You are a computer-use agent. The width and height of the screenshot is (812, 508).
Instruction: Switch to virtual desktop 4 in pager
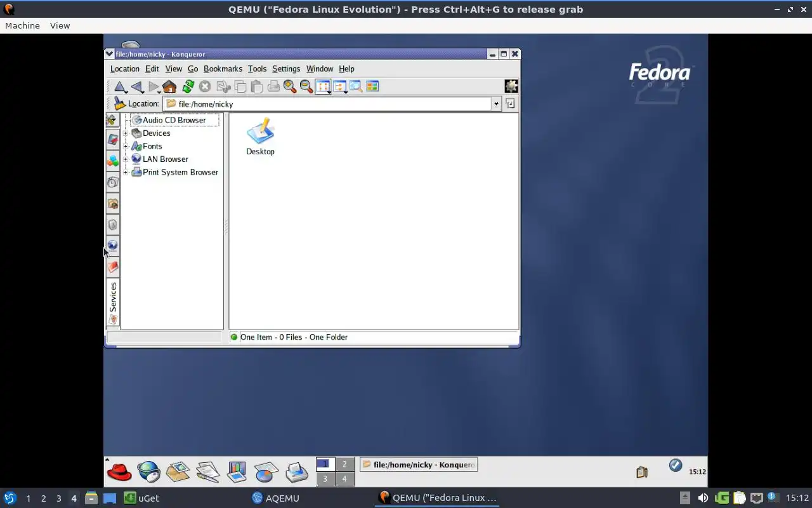(x=344, y=479)
